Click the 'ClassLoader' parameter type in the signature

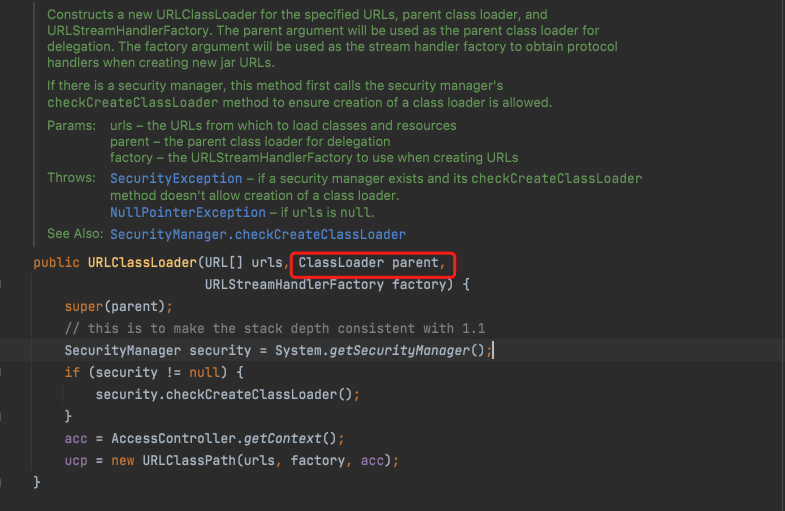click(x=341, y=263)
